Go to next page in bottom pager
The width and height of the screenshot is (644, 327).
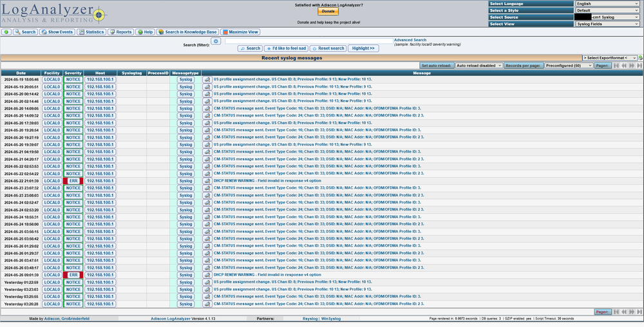click(x=632, y=312)
